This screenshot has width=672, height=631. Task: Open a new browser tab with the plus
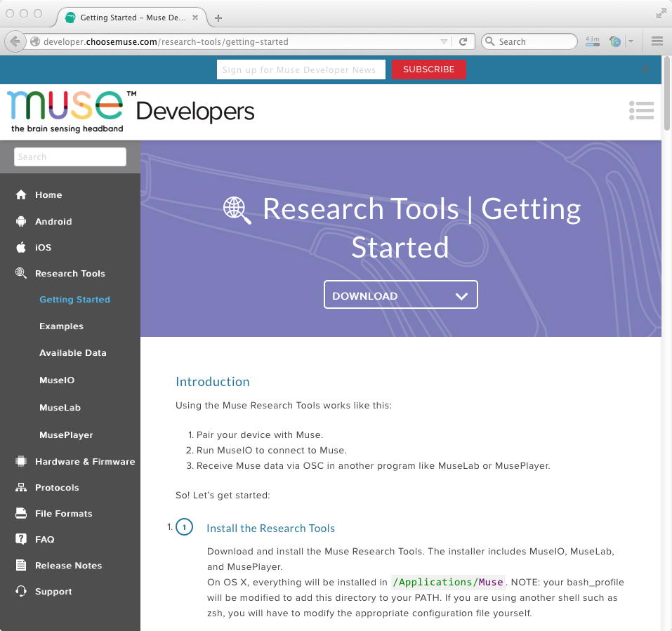pos(218,18)
